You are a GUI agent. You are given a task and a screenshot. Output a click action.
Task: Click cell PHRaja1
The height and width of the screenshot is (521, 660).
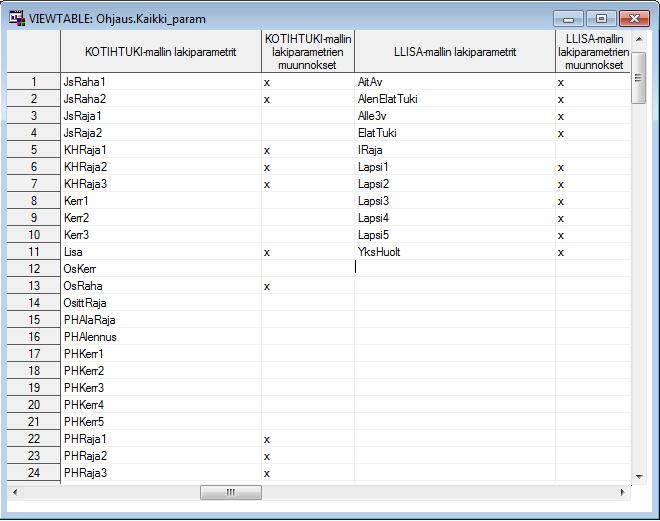click(161, 439)
